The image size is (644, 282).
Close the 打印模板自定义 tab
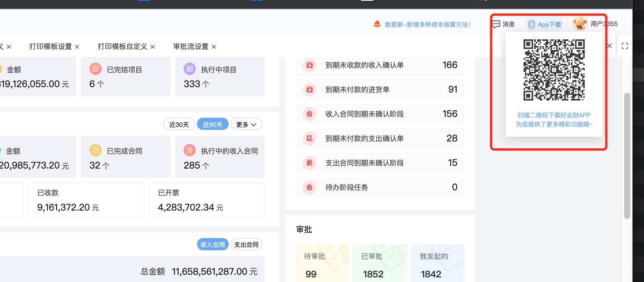tap(153, 47)
